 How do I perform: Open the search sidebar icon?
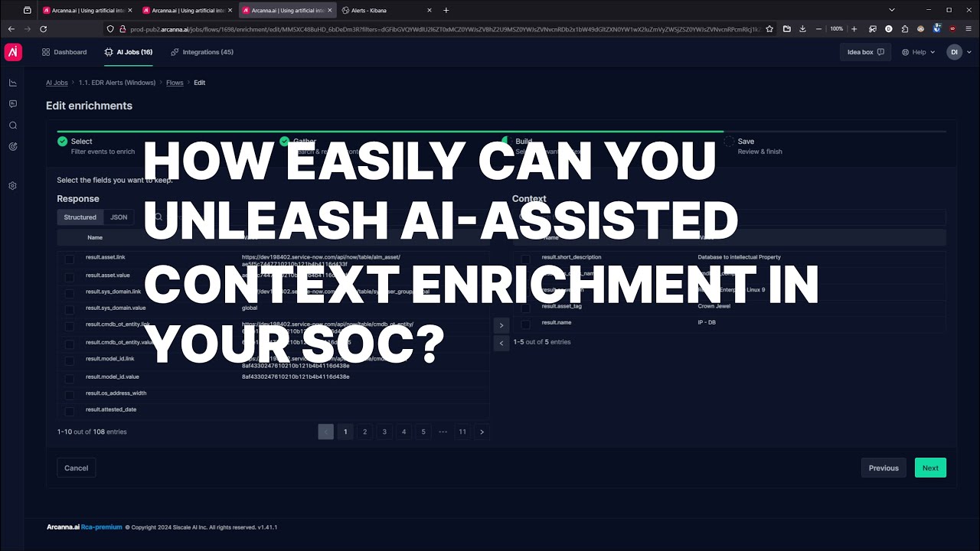coord(13,126)
